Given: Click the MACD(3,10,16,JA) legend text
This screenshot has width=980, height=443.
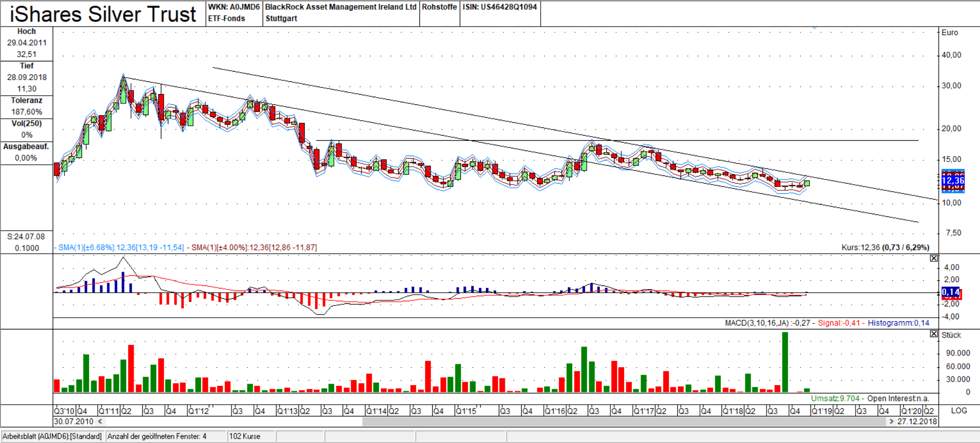Looking at the screenshot, I should pos(767,323).
